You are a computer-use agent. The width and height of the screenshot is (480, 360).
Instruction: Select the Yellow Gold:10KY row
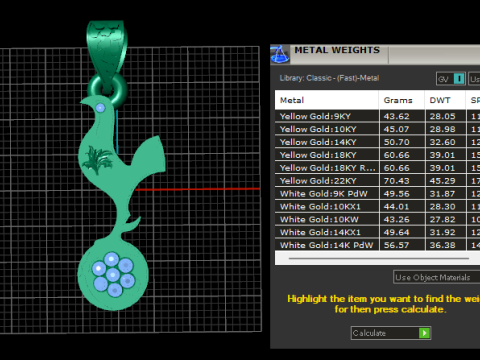[377, 129]
